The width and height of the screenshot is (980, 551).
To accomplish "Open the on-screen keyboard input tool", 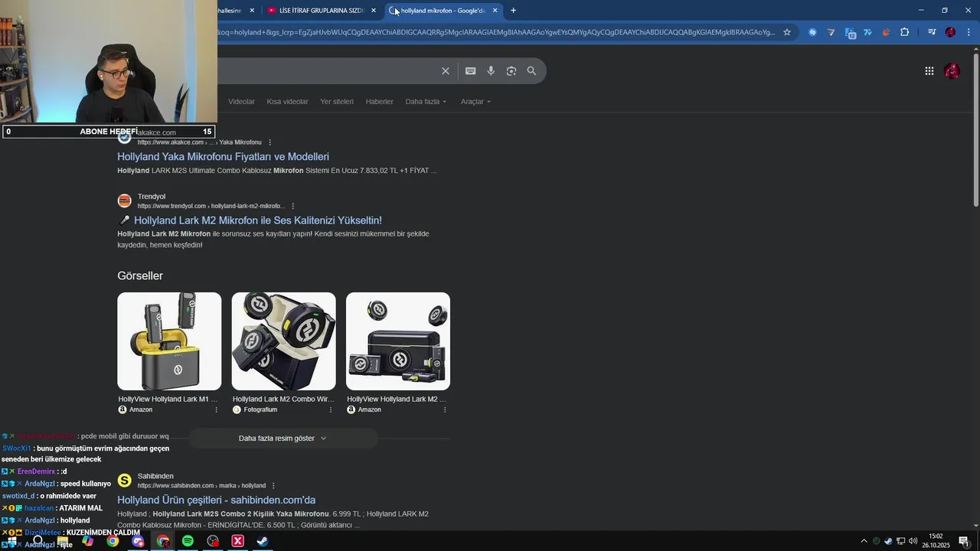I will click(470, 71).
